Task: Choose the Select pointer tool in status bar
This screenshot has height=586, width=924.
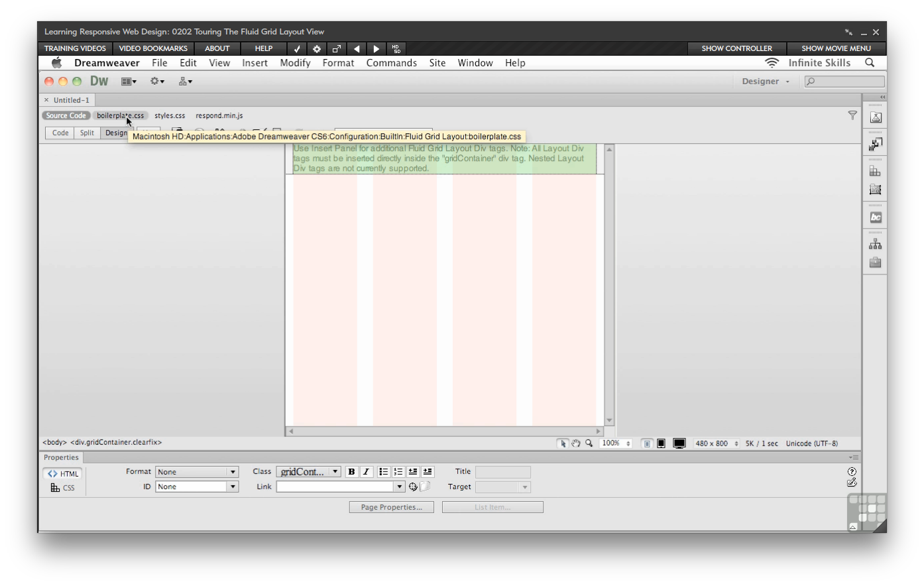Action: pyautogui.click(x=563, y=443)
